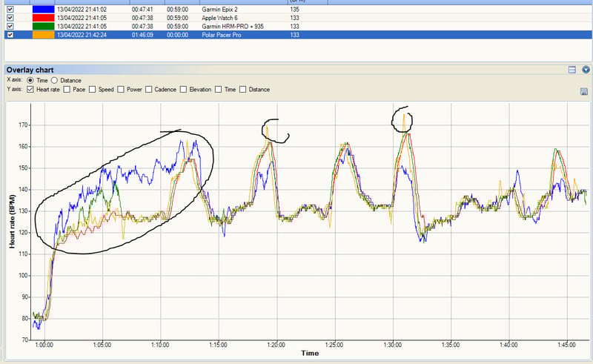Click the 170 label on the heart rate axis
593x364 pixels.
tap(24, 125)
